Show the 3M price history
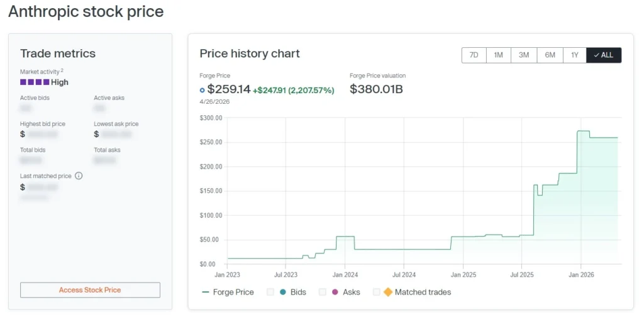644x319 pixels. point(524,55)
